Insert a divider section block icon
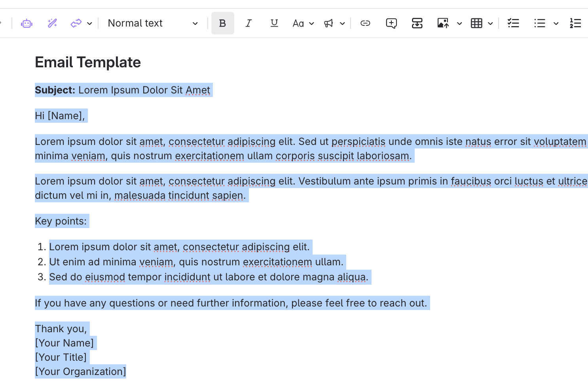The height and width of the screenshot is (392, 588). 417,23
